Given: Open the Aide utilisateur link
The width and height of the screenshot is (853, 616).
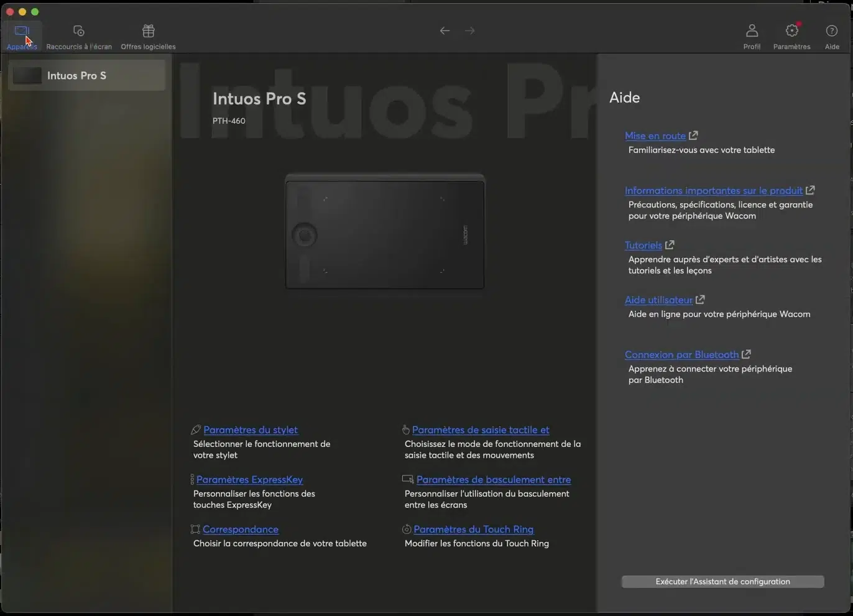Looking at the screenshot, I should point(658,300).
